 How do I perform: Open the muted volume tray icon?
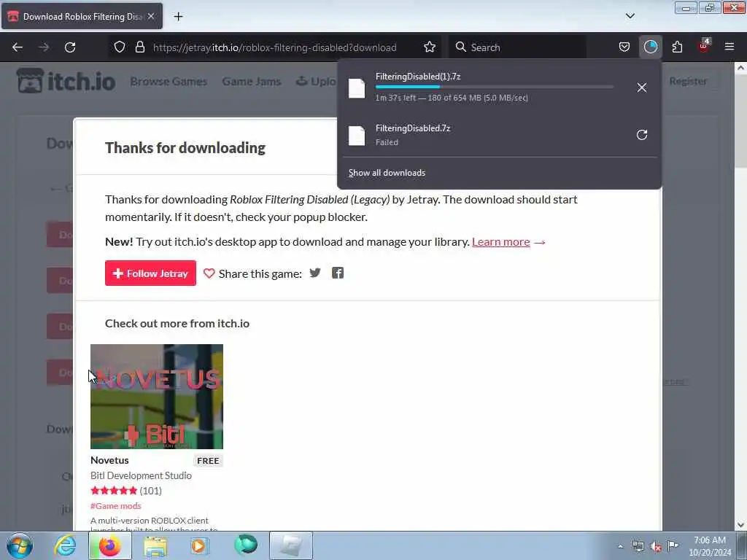[656, 547]
